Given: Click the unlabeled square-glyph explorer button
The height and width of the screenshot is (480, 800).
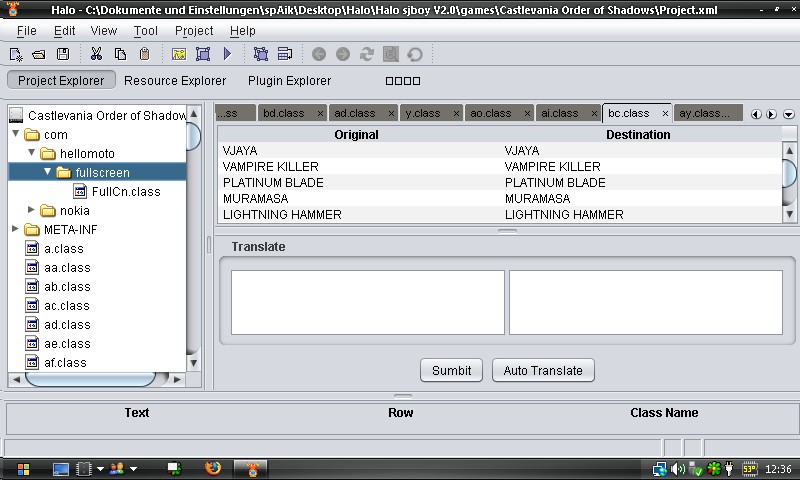Looking at the screenshot, I should [x=403, y=81].
